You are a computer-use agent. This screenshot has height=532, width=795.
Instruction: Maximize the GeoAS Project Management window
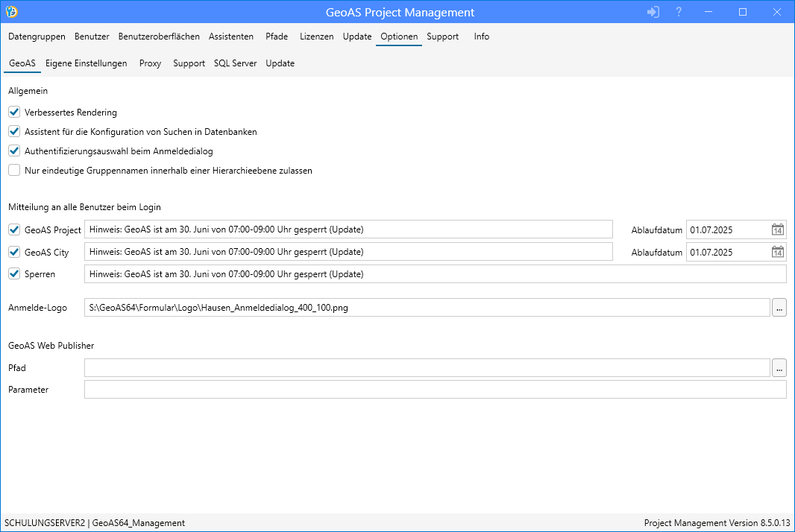click(x=743, y=12)
